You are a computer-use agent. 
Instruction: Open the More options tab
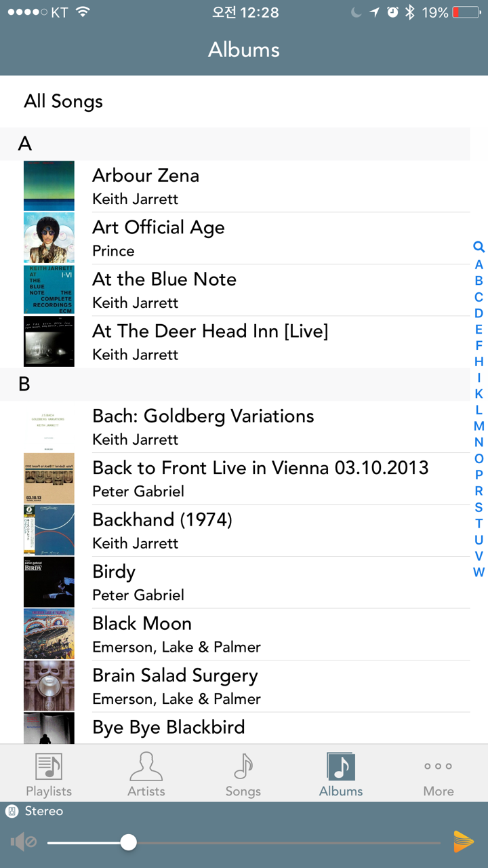[439, 774]
